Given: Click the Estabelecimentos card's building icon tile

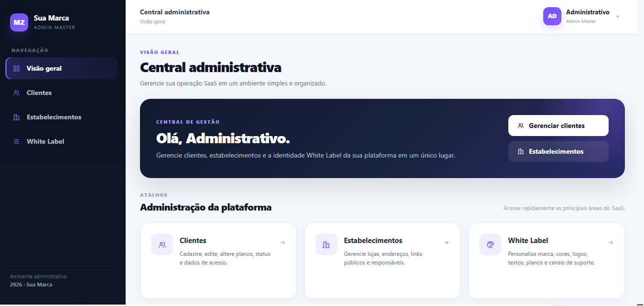Looking at the screenshot, I should pos(326,244).
